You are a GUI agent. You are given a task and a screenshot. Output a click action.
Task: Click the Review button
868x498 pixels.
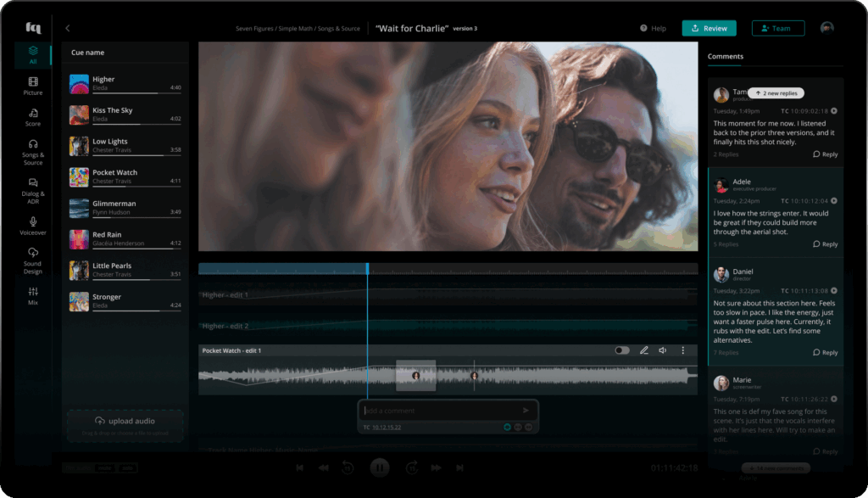[x=709, y=28]
